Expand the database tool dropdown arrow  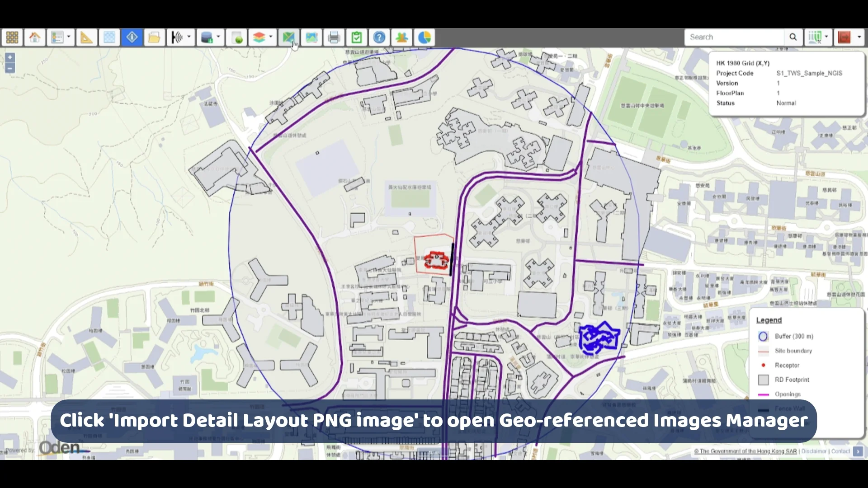click(218, 37)
